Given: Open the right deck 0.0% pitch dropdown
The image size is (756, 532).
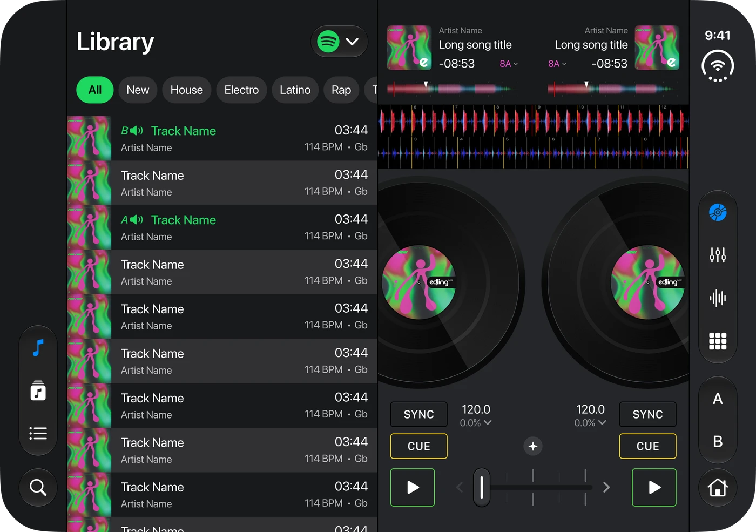Looking at the screenshot, I should click(590, 423).
